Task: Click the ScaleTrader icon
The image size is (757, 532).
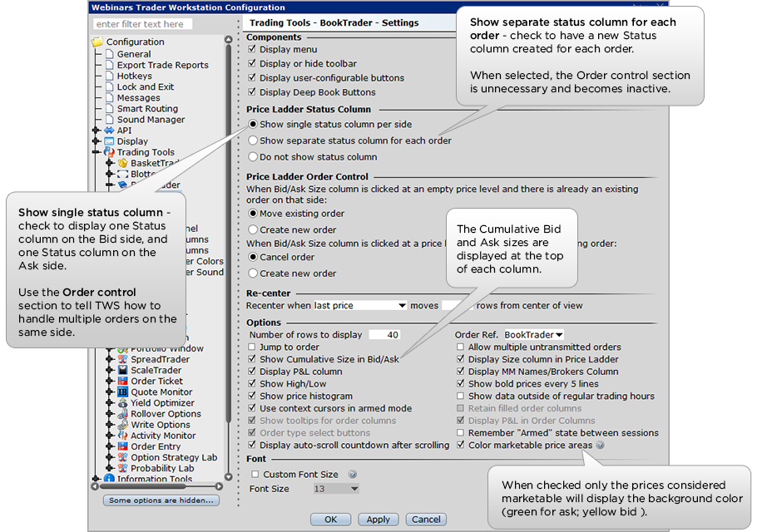Action: [x=122, y=370]
